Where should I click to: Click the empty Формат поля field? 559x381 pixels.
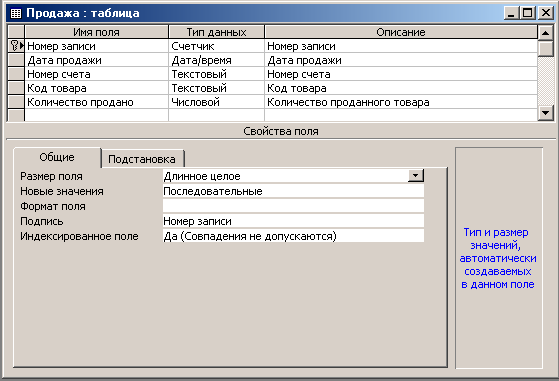click(x=293, y=206)
